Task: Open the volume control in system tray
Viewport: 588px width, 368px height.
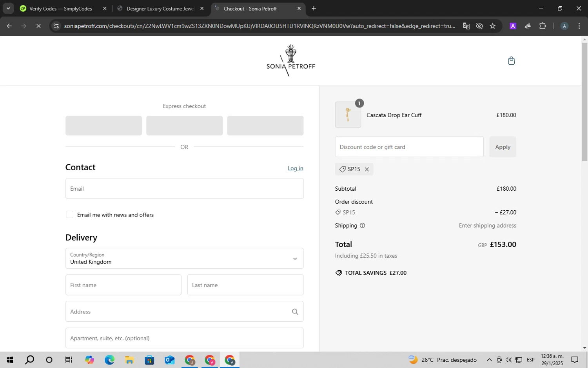Action: point(508,360)
